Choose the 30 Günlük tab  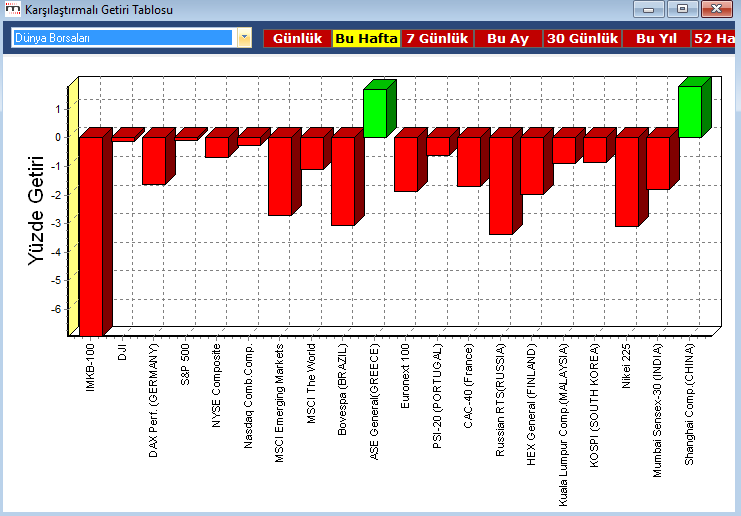click(582, 38)
